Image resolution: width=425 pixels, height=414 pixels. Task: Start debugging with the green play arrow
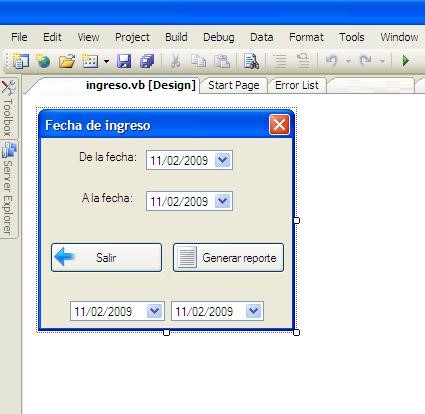(406, 61)
